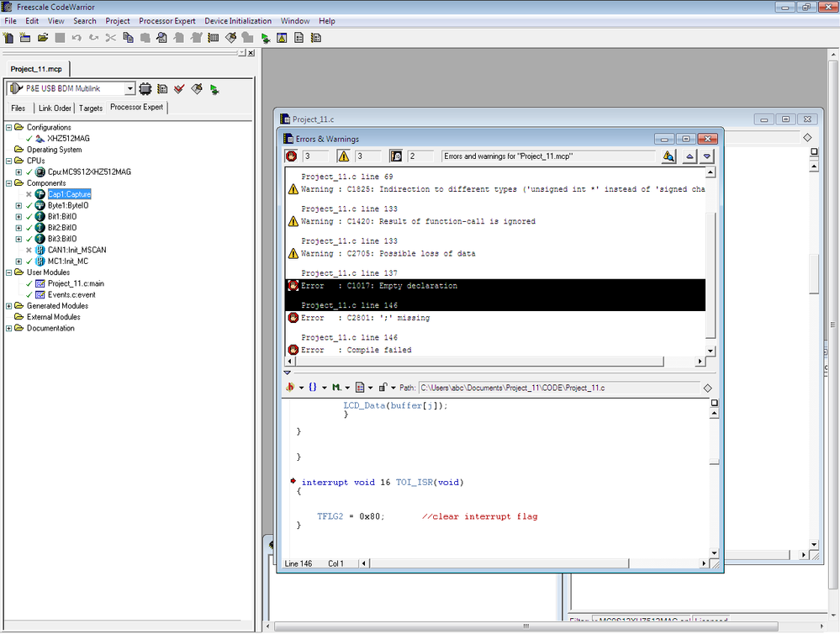Open the Processor Expert menu

167,21
